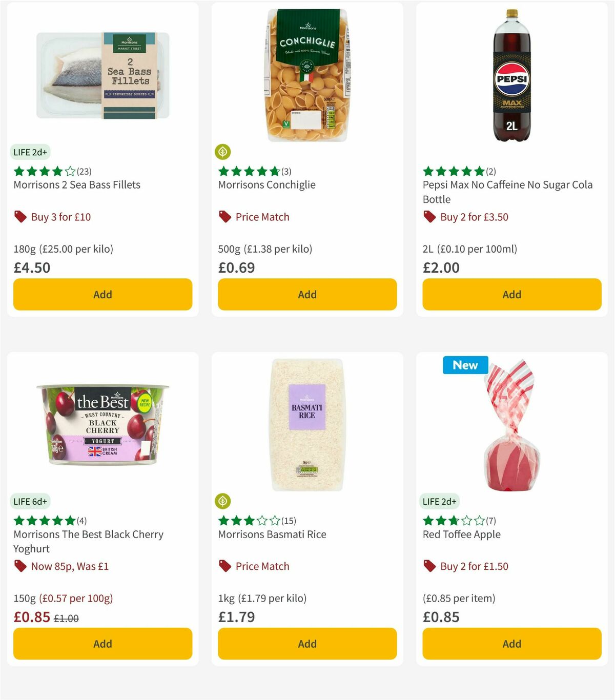The height and width of the screenshot is (700, 615).
Task: Click the offer tag icon beside Red Toffee Apple's deal
Action: (429, 566)
